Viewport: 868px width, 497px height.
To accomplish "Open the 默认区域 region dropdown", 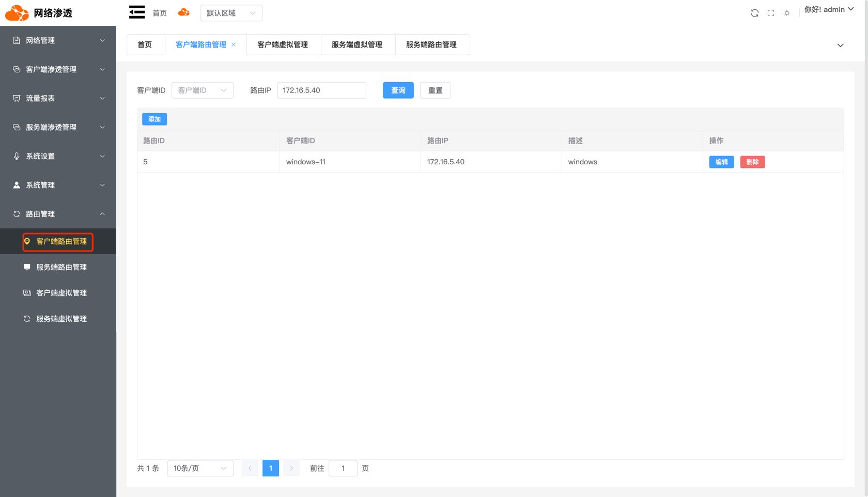I will (x=231, y=13).
